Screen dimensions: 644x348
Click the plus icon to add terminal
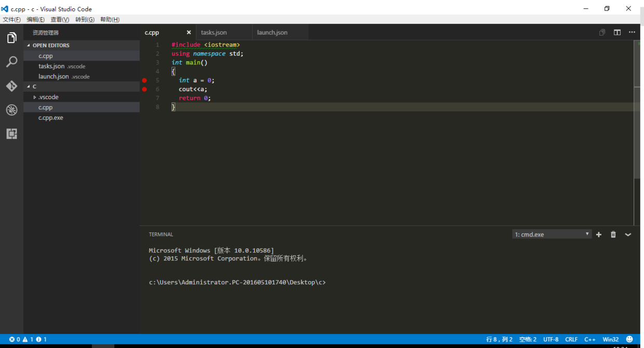(599, 234)
